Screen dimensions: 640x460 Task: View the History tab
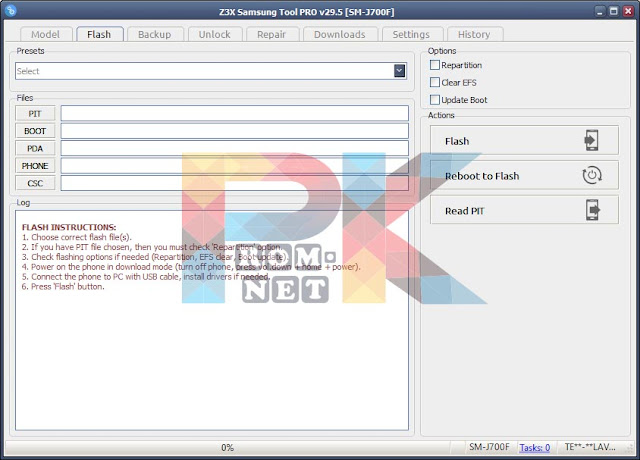pyautogui.click(x=474, y=34)
